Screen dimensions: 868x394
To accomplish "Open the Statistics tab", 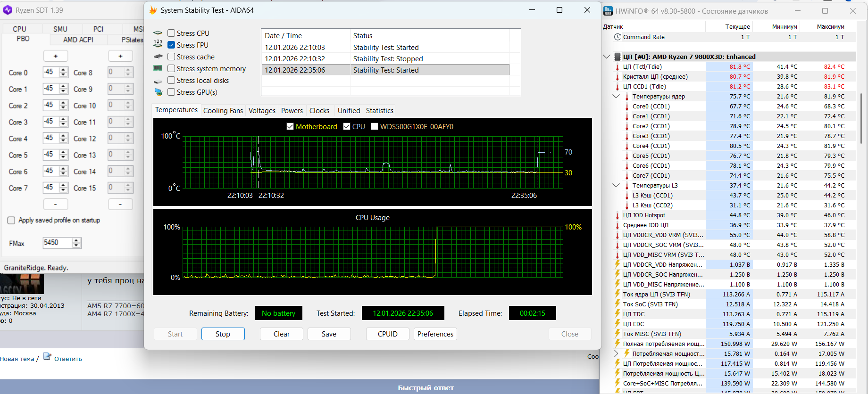I will coord(380,111).
